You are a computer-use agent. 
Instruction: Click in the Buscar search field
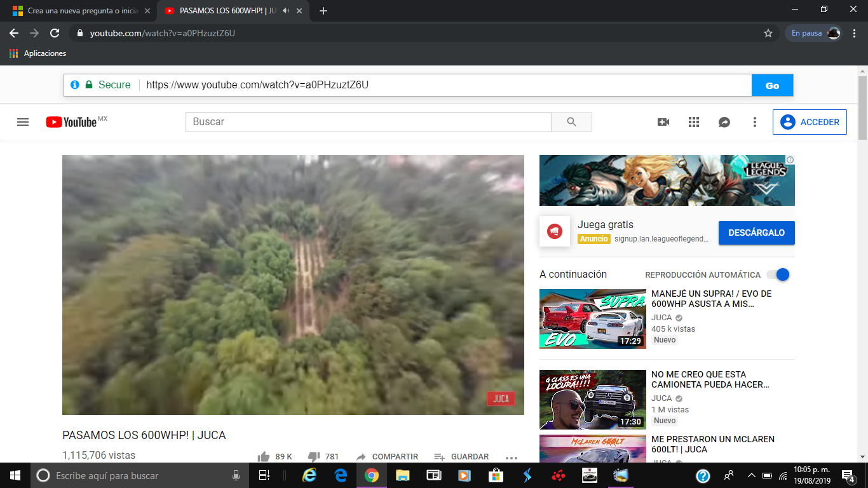pos(369,122)
